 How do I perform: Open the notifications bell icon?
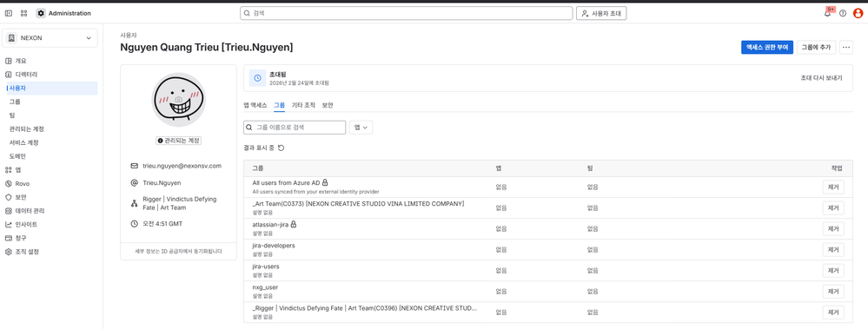827,13
